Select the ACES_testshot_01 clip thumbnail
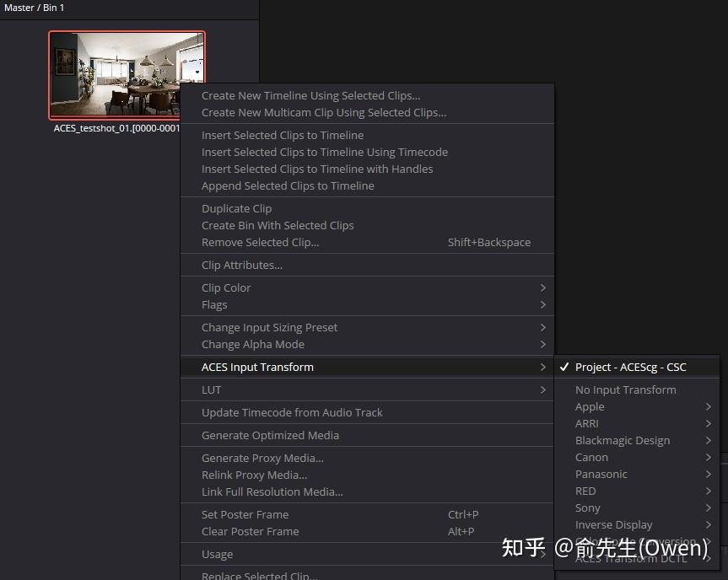Image resolution: width=728 pixels, height=580 pixels. (127, 75)
